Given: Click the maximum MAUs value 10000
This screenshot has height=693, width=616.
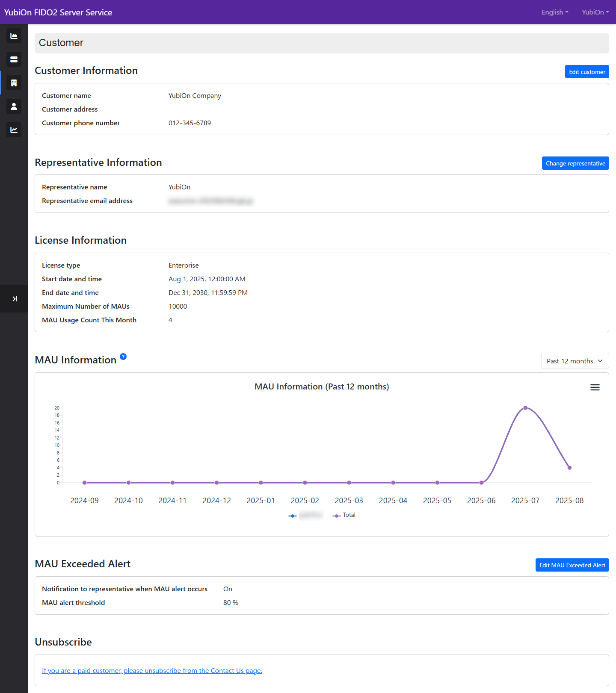Looking at the screenshot, I should 178,307.
